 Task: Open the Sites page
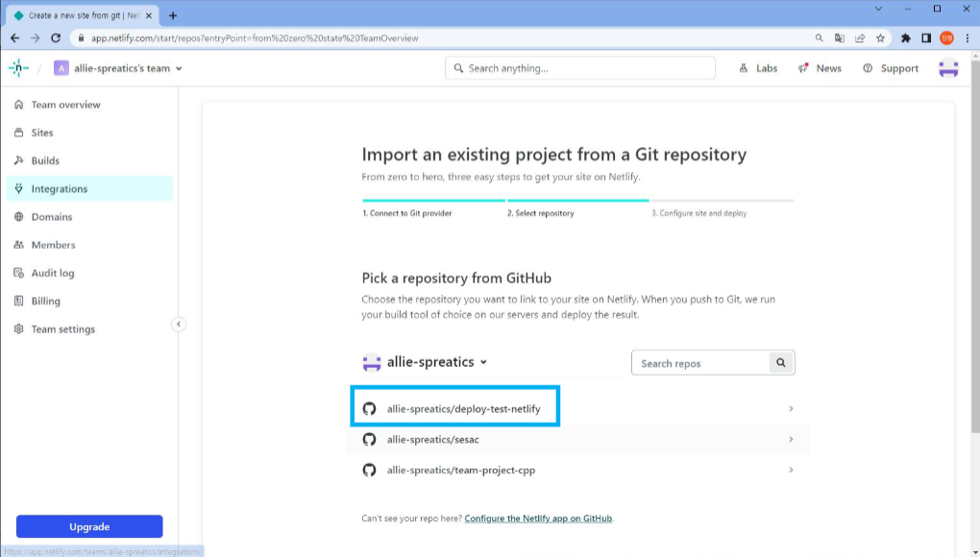coord(89,133)
